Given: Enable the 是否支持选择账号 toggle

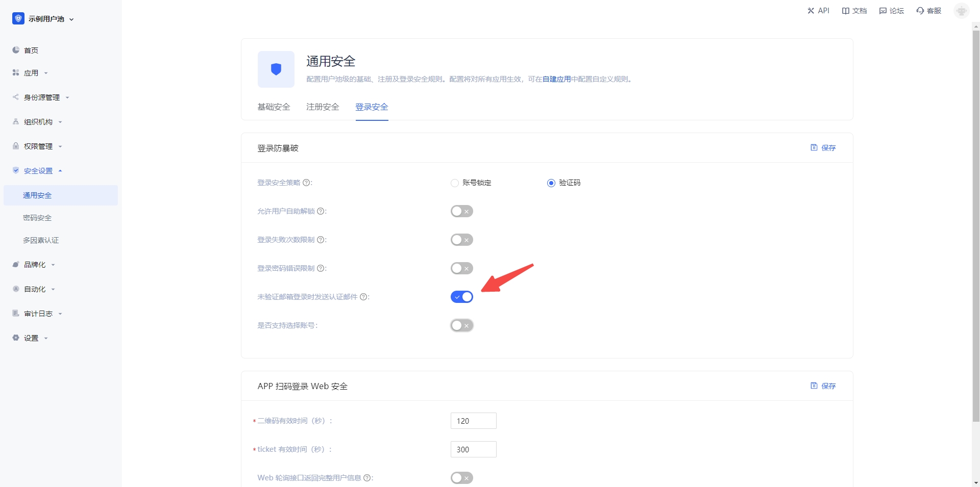Looking at the screenshot, I should pos(461,325).
